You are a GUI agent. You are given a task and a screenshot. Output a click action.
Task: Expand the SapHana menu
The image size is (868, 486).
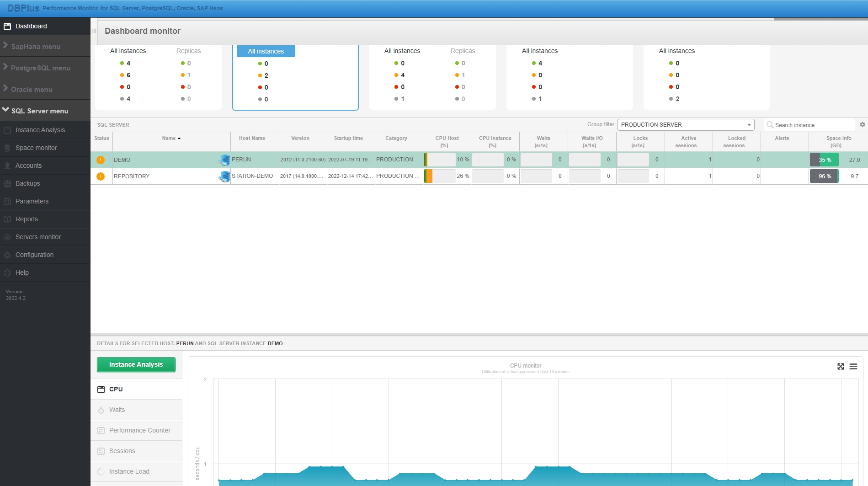coord(36,47)
